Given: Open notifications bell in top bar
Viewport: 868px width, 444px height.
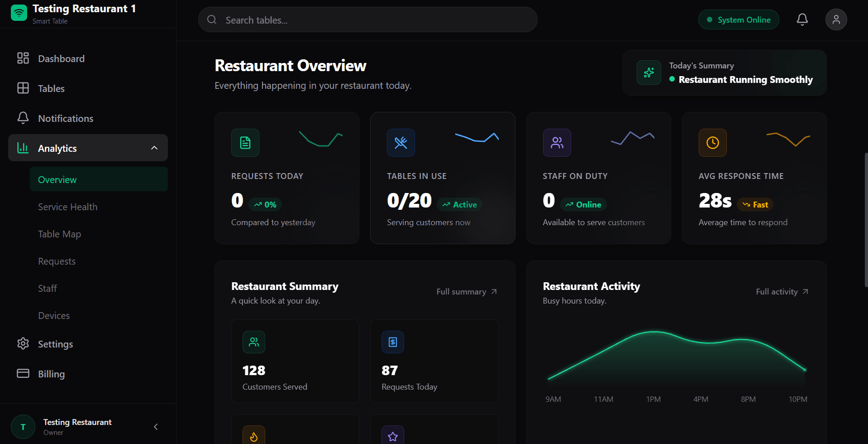Looking at the screenshot, I should (x=802, y=19).
